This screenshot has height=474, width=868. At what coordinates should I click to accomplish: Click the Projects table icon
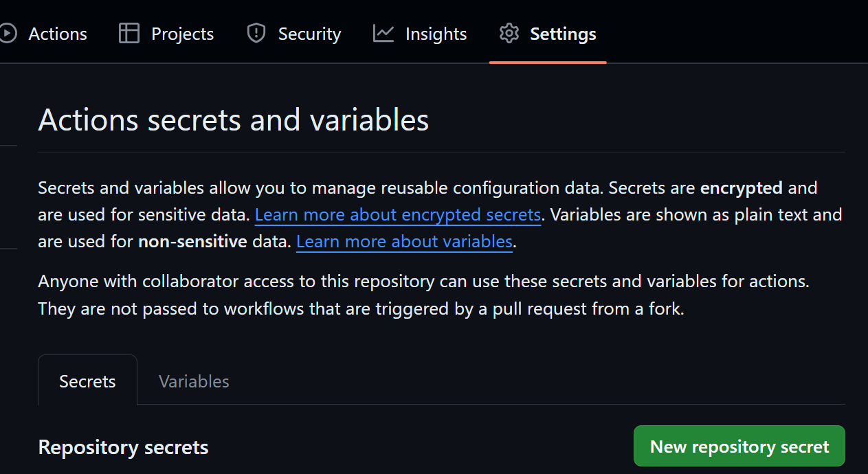pos(129,33)
